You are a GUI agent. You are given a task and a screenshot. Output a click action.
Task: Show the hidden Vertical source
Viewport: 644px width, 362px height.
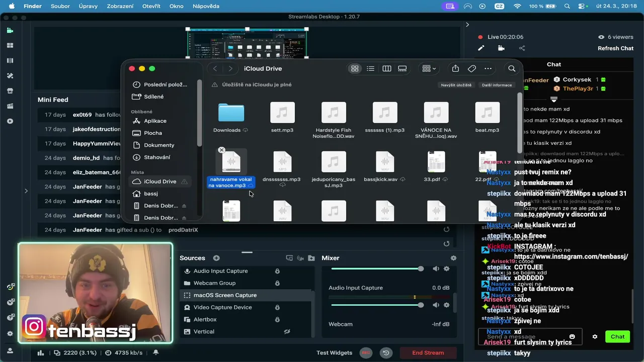pos(287,331)
